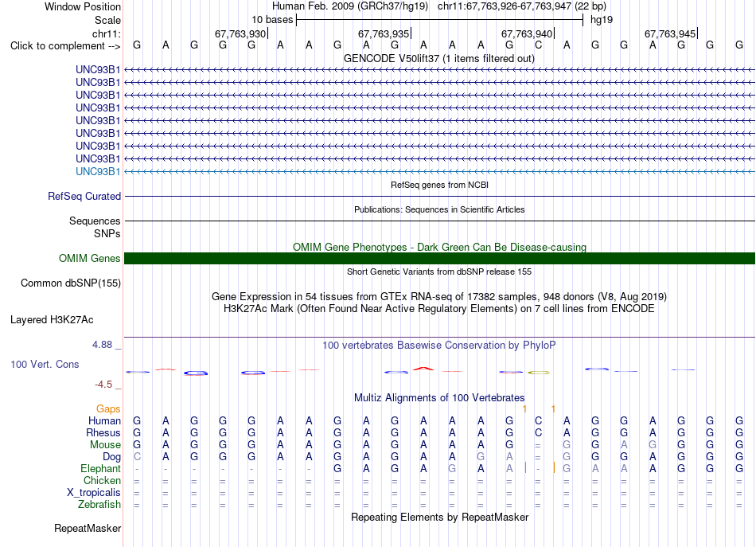Image resolution: width=756 pixels, height=547 pixels.
Task: Select the Scale track label
Action: coord(107,20)
